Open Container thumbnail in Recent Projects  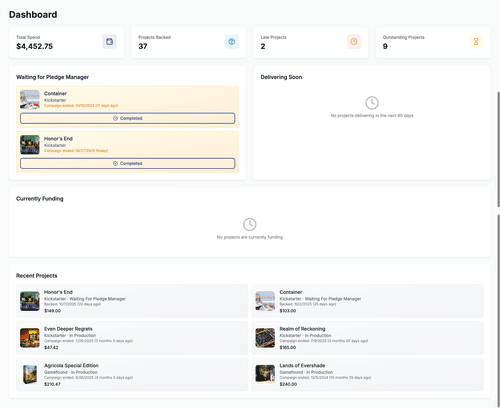[x=265, y=301]
